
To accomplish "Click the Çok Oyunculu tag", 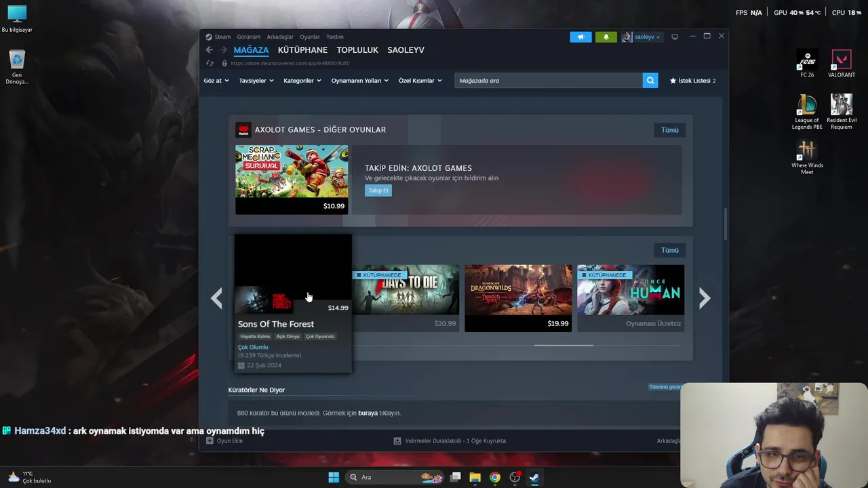I will [320, 337].
